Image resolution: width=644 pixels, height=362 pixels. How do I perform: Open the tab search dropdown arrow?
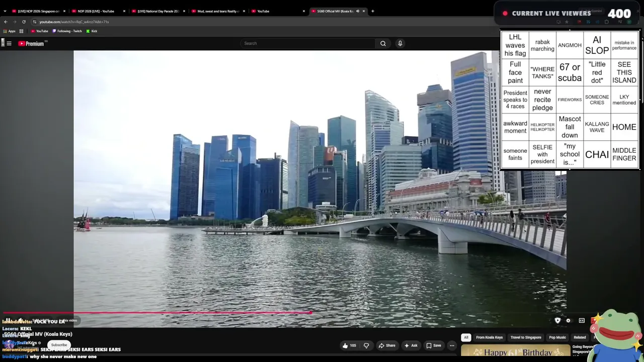click(x=5, y=11)
